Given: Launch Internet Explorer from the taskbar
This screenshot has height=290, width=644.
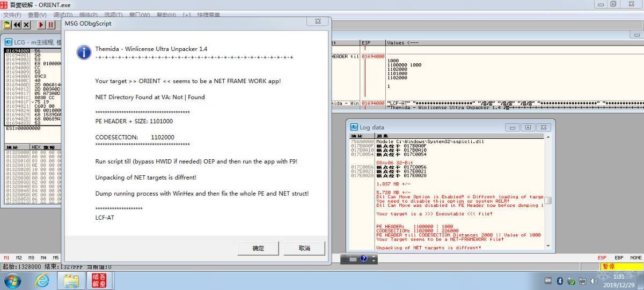Looking at the screenshot, I should click(x=42, y=280).
